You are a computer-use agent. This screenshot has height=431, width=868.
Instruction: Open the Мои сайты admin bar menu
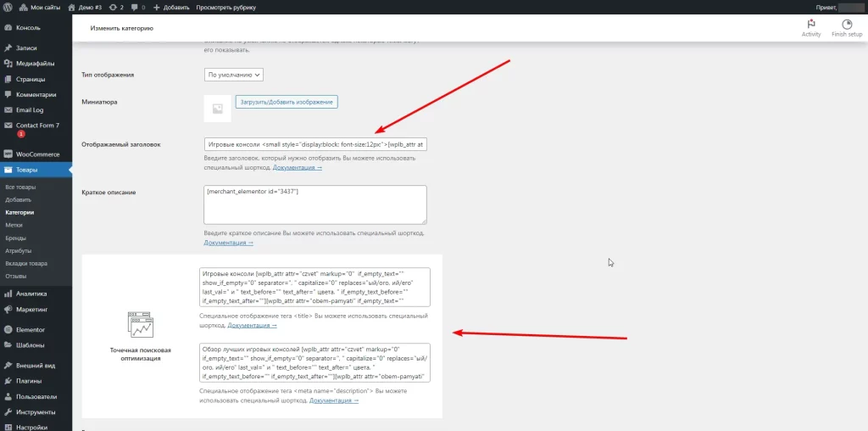[x=40, y=7]
